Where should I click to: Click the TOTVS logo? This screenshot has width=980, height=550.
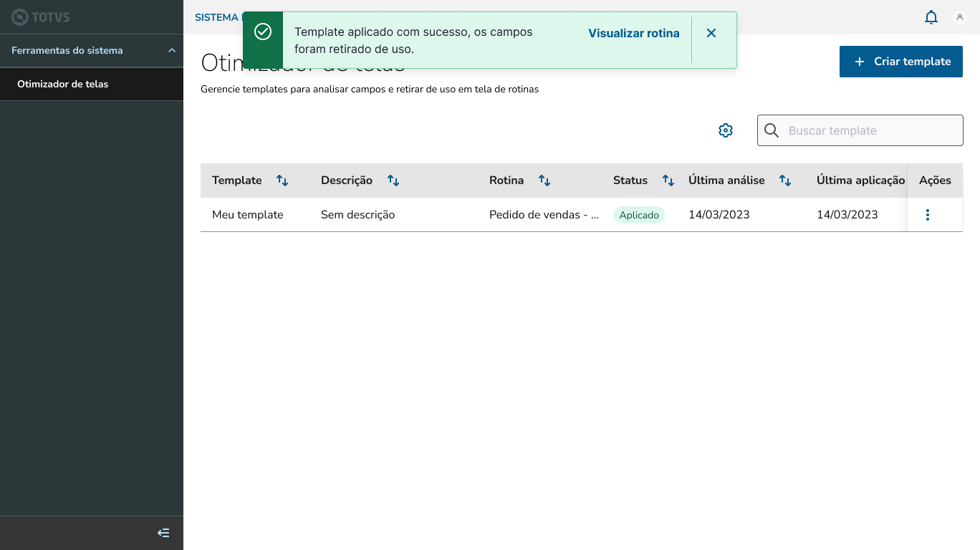tap(41, 17)
